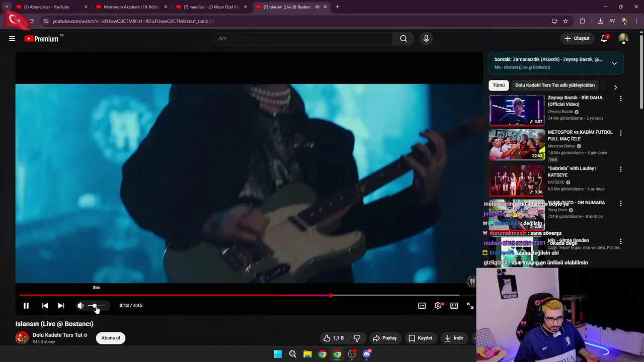Open the Windows Start menu
644x362 pixels.
278,354
